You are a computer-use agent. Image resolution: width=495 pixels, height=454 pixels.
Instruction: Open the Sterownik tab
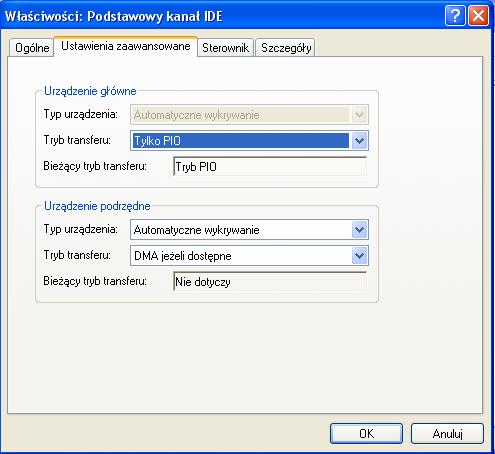pyautogui.click(x=225, y=48)
